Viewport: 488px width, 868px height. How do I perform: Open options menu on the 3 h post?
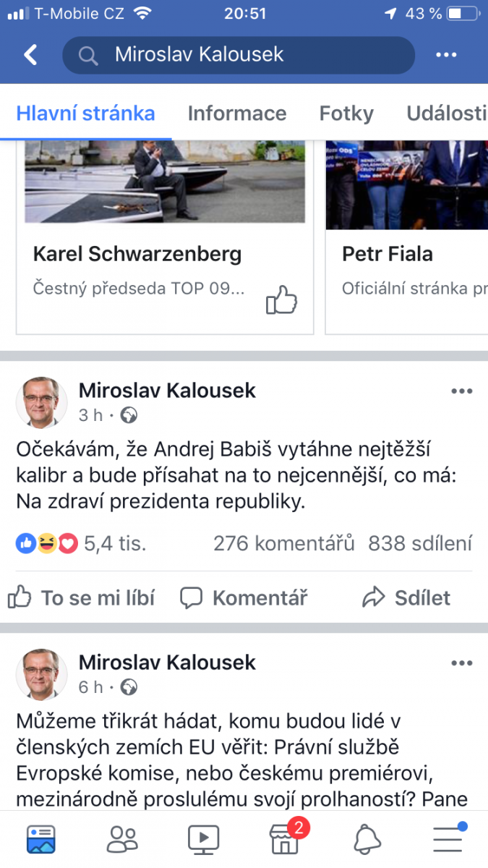461,391
